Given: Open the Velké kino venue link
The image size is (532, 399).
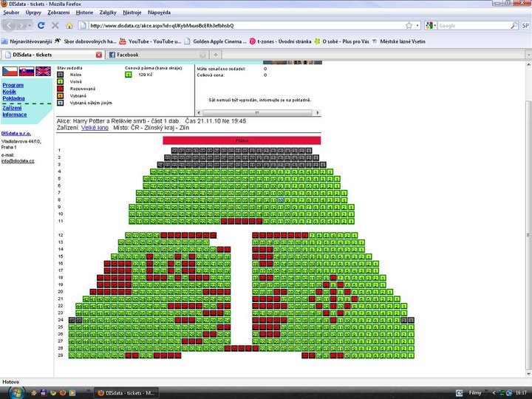Looking at the screenshot, I should click(95, 128).
